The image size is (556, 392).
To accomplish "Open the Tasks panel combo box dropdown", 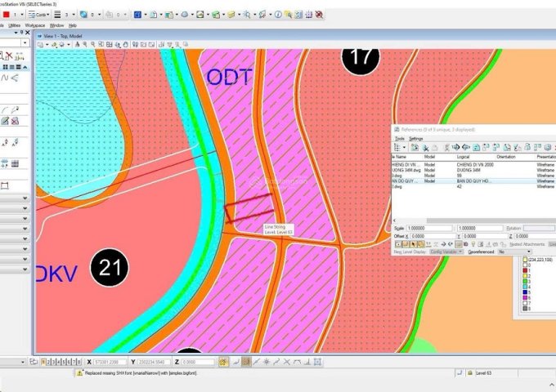I will [x=25, y=42].
